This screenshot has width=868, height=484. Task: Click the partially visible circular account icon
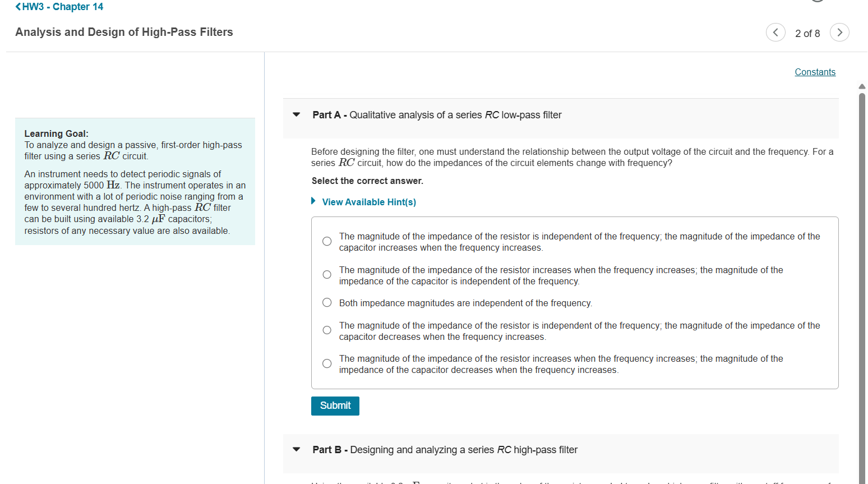point(818,1)
